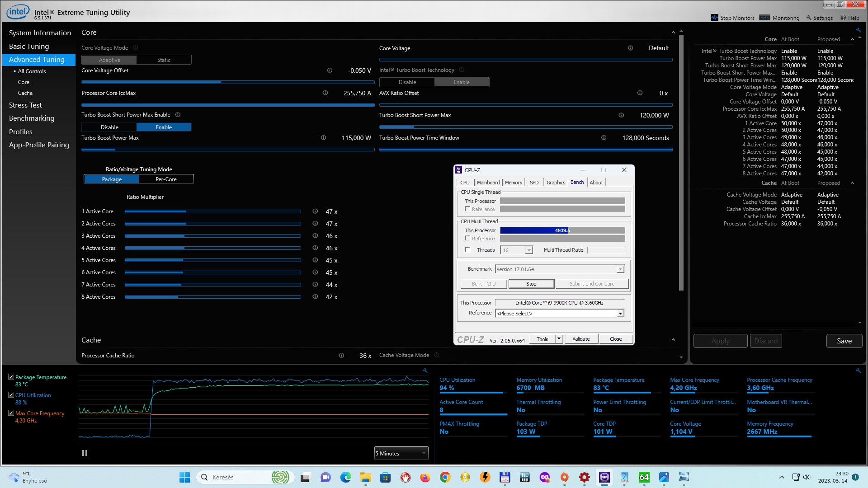This screenshot has height=488, width=868.
Task: Toggle Max Core Frequency graph checkbox
Action: 11,413
